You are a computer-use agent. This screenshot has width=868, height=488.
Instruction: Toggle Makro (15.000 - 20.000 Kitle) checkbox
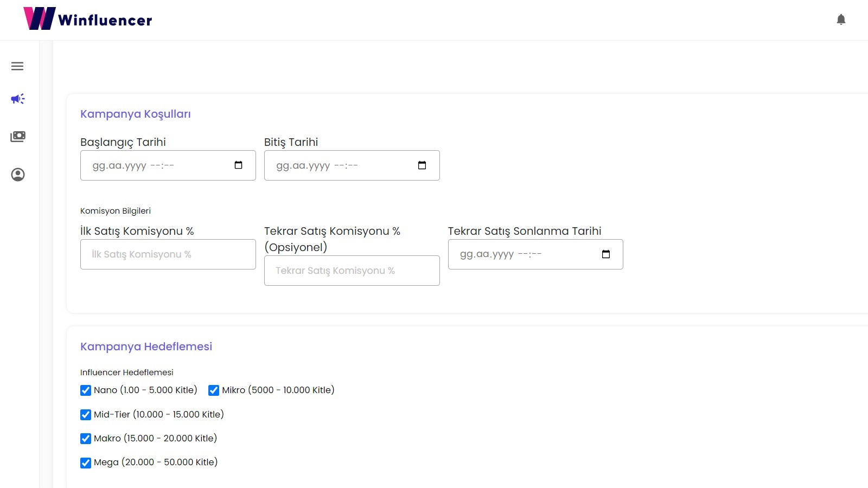(86, 439)
